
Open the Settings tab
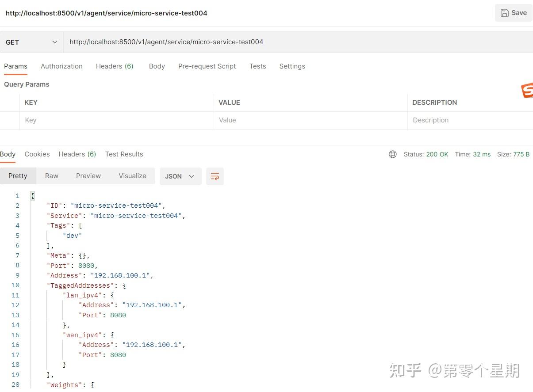coord(292,66)
